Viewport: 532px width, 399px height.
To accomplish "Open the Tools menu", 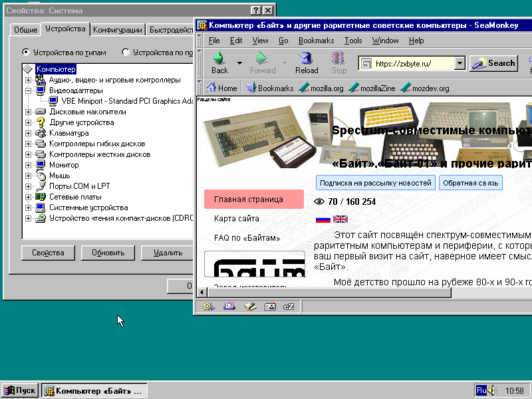I will coord(353,41).
